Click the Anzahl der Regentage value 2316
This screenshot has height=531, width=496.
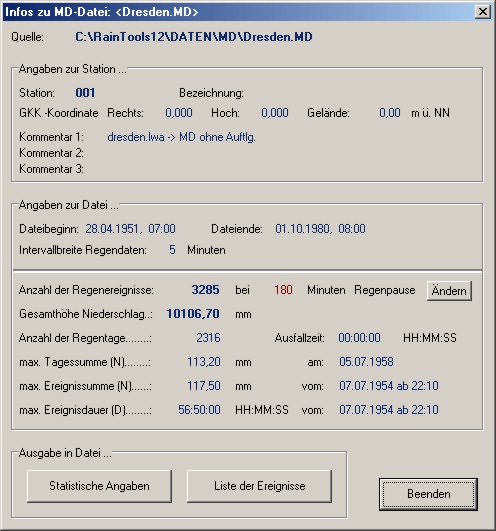click(208, 338)
